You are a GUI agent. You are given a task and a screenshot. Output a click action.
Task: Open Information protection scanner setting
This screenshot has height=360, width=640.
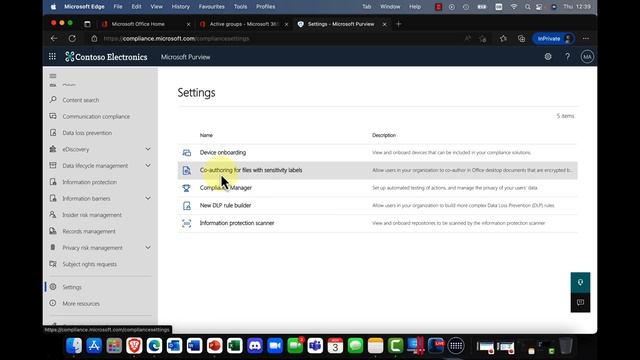coord(237,223)
